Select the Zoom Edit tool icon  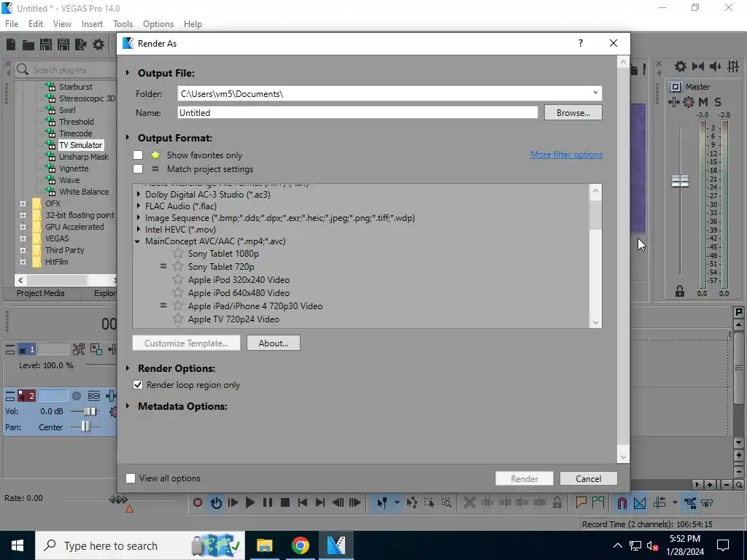(446, 502)
